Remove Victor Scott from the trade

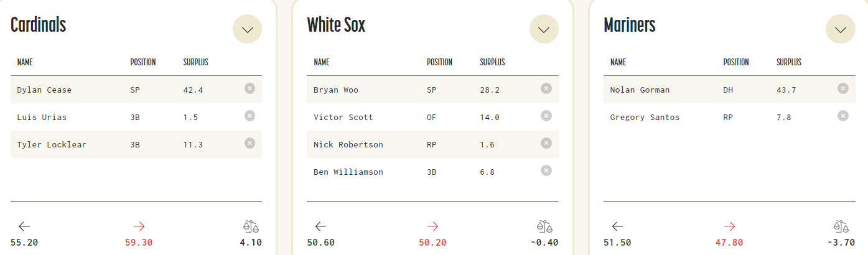click(x=546, y=116)
